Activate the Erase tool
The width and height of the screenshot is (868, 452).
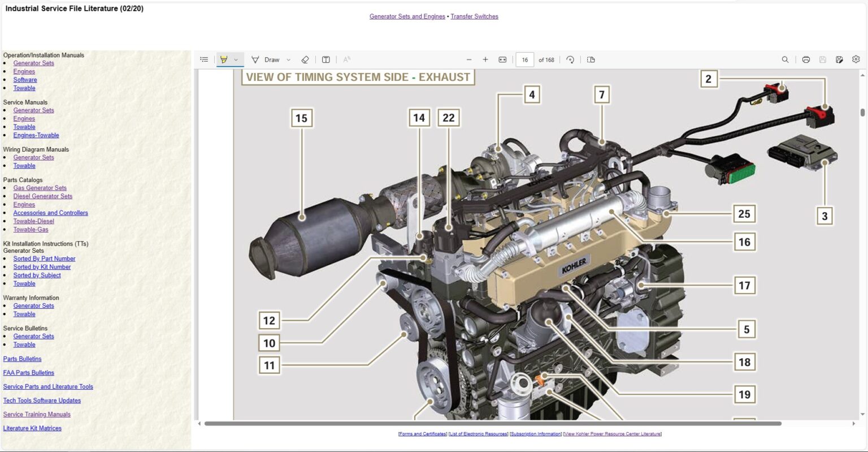tap(305, 59)
